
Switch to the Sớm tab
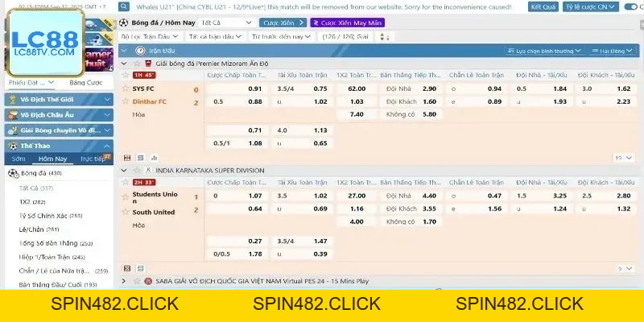click(x=19, y=159)
